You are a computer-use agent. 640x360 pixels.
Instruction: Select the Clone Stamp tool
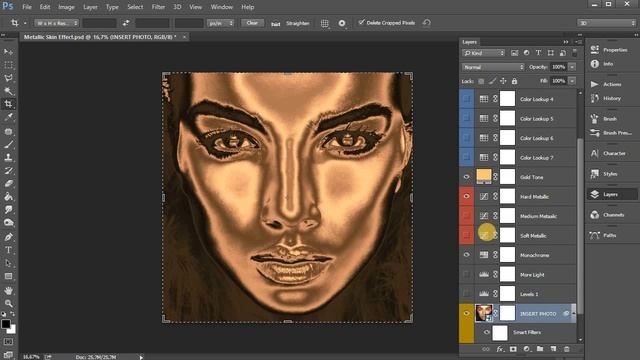click(8, 157)
